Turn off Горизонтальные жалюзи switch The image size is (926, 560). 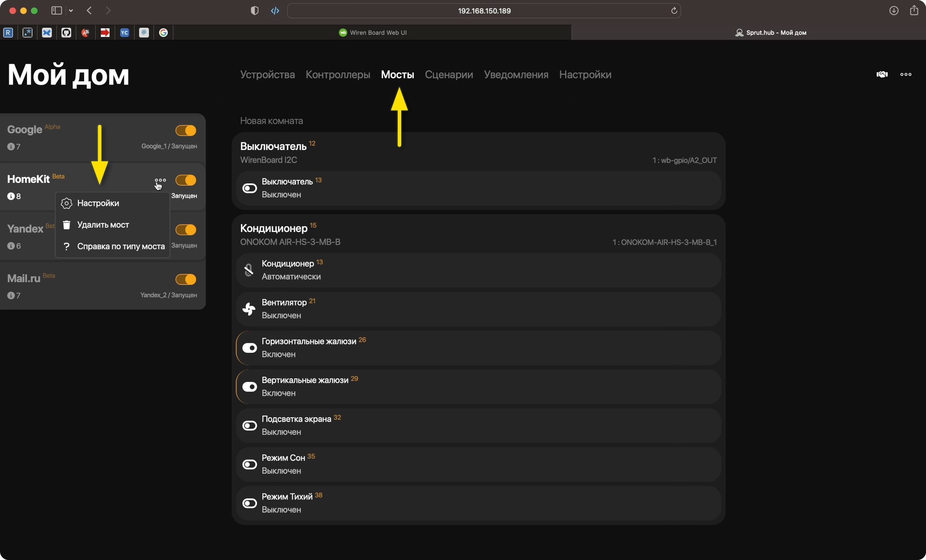(x=250, y=348)
